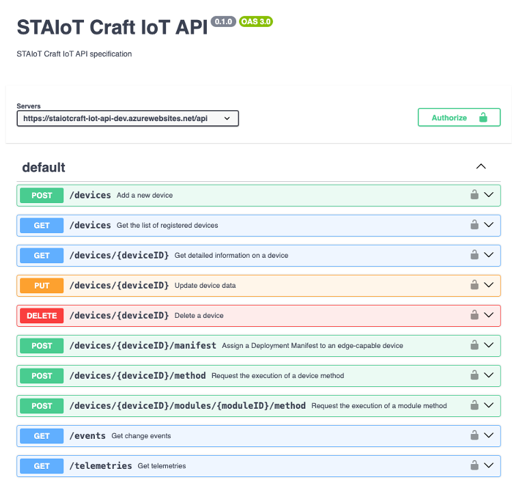The image size is (525, 483).
Task: Click lock icon on GET /telemetries row
Action: pos(474,466)
